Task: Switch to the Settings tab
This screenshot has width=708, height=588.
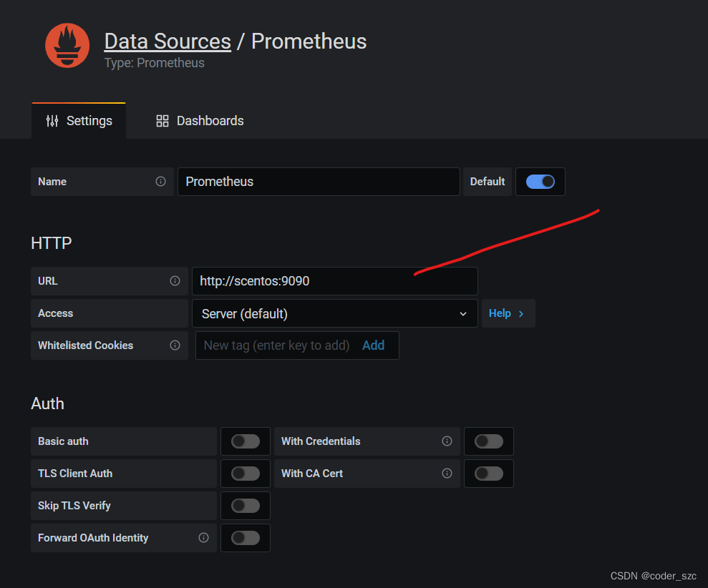Action: tap(79, 120)
